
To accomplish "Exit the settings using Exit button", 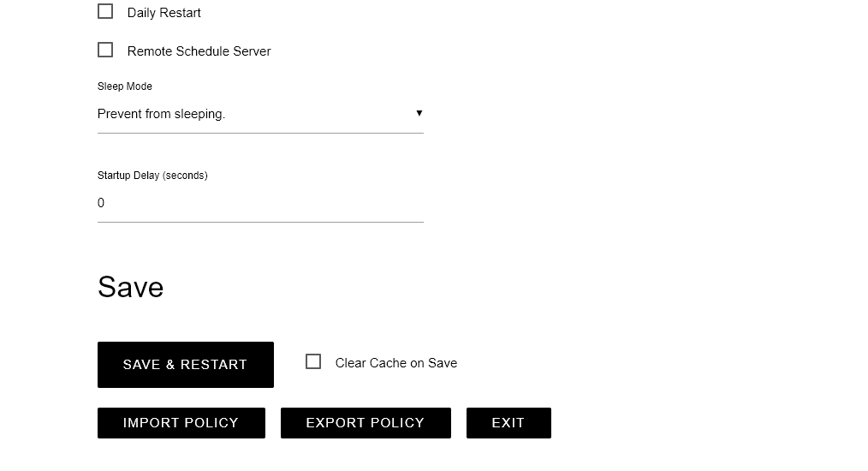I will click(x=508, y=423).
